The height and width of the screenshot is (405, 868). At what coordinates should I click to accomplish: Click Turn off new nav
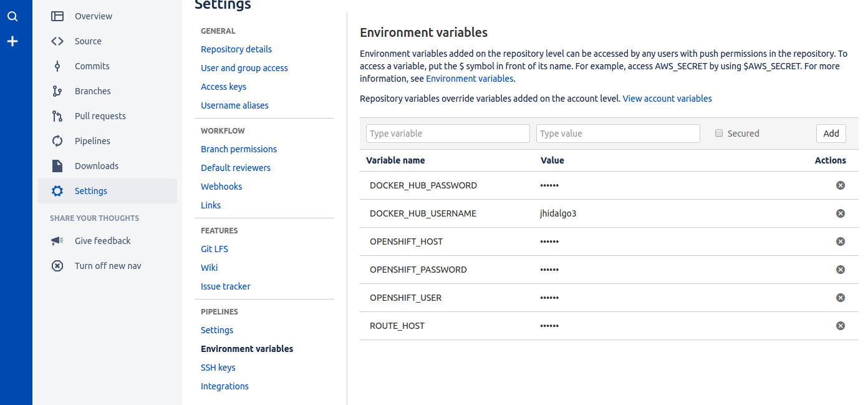coord(108,266)
